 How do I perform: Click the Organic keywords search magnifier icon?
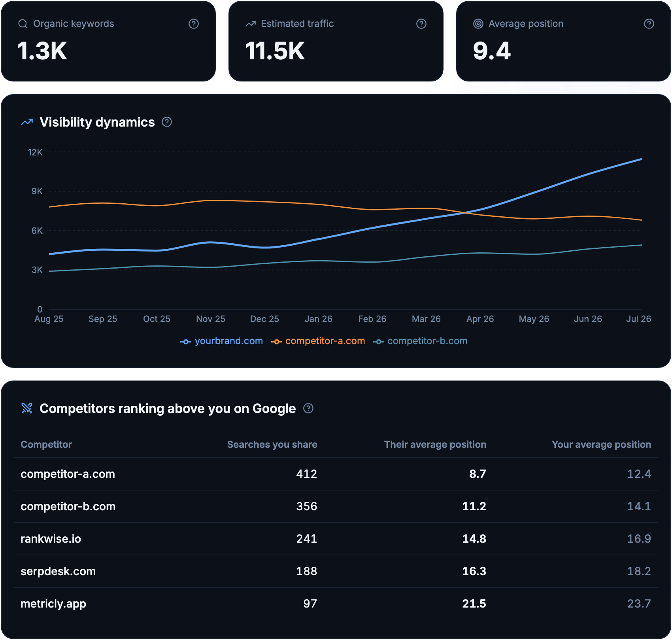coord(23,24)
